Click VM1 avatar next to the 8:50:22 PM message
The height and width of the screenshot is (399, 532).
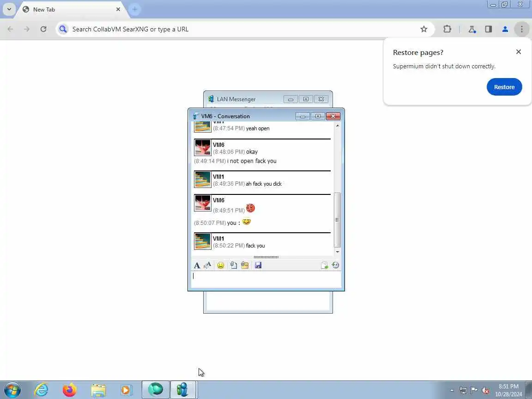[203, 241]
